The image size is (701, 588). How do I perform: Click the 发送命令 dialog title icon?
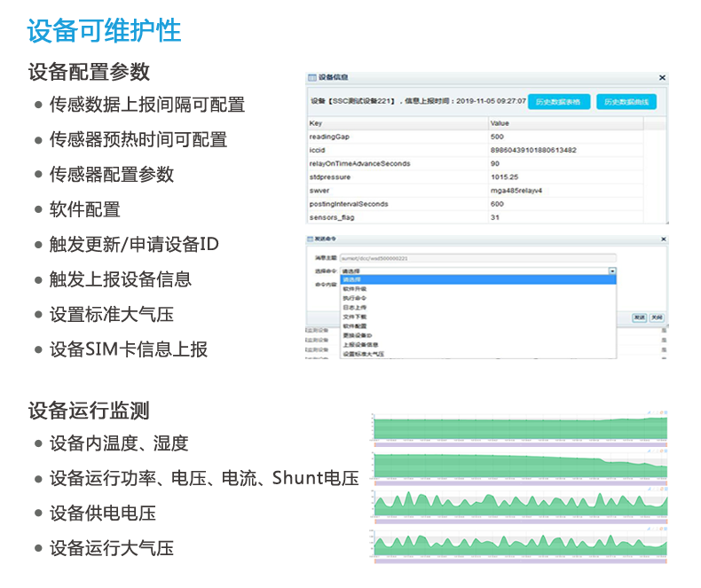tap(311, 239)
